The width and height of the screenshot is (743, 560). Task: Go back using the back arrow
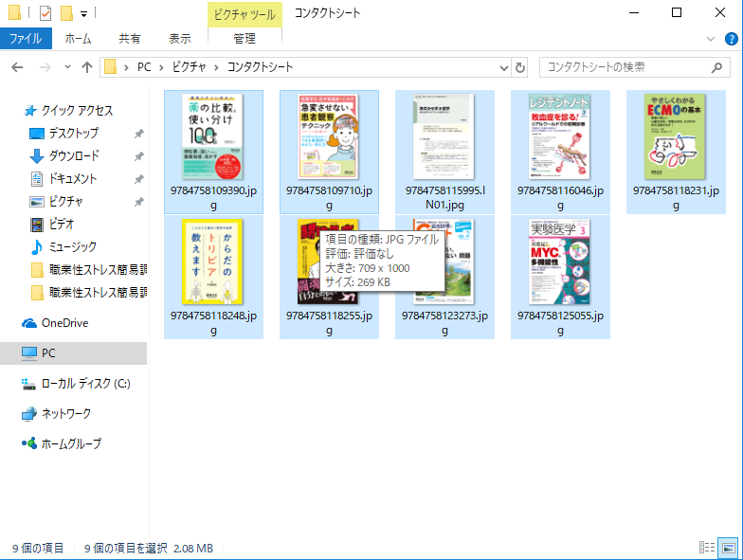point(18,67)
